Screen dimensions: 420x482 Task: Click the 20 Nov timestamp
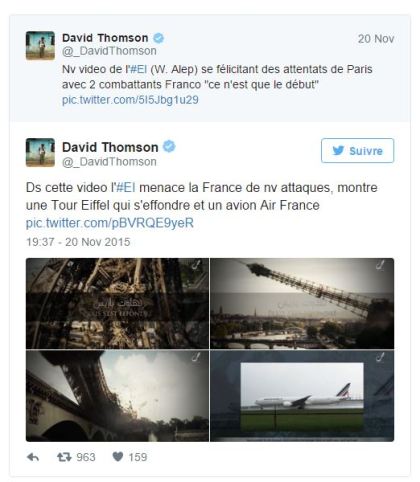click(x=376, y=39)
